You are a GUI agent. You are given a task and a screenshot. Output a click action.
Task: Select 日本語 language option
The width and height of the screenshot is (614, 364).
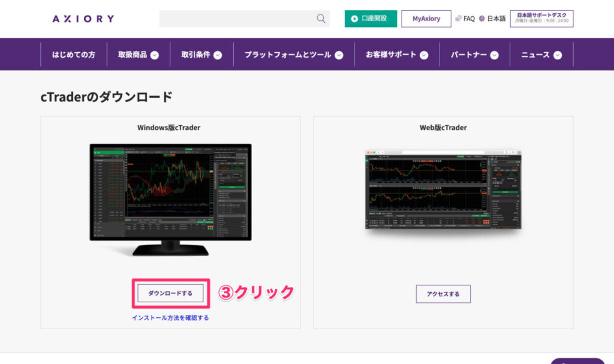(496, 19)
